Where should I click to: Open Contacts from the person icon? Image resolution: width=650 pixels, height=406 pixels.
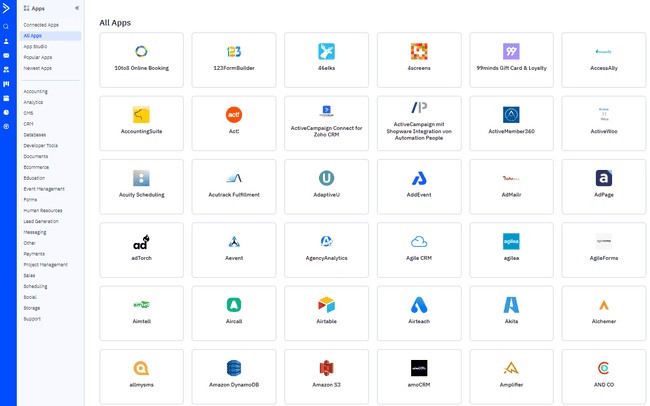coord(6,41)
